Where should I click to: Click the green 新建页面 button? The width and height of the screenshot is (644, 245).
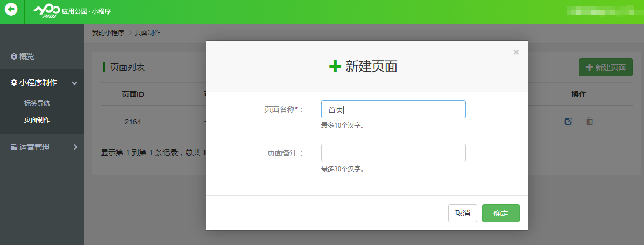tap(605, 67)
